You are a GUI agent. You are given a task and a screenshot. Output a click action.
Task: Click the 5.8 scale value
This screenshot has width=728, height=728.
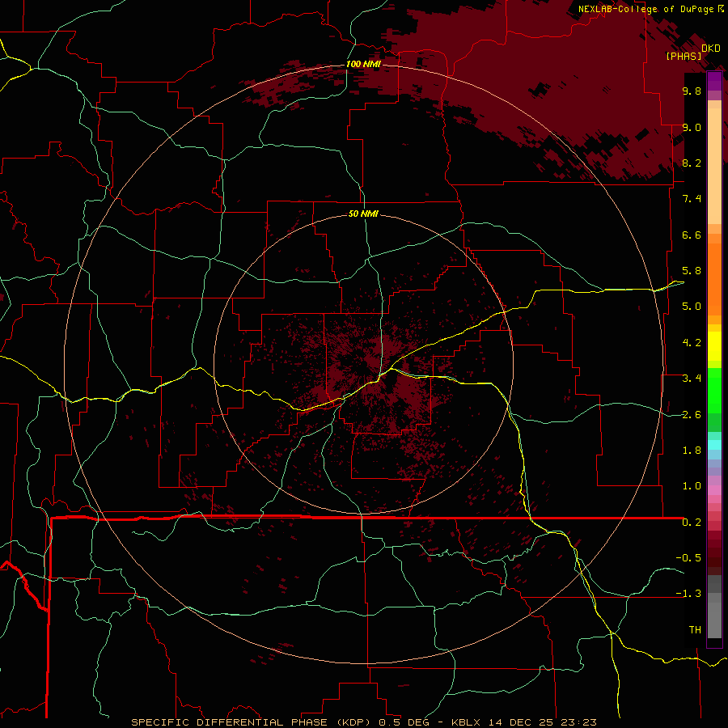tap(692, 271)
